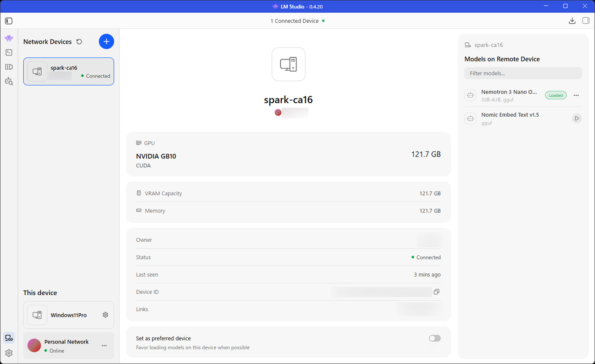
Task: Click the Personal Network avatar
Action: (34, 345)
